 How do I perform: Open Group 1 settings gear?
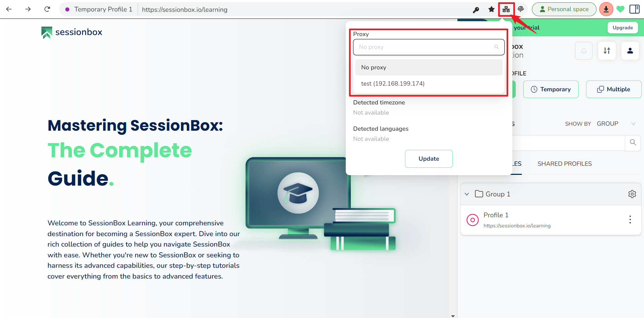tap(632, 194)
